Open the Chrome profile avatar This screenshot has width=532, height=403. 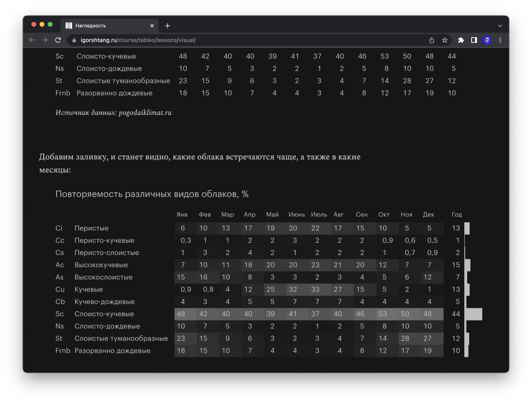[x=487, y=40]
